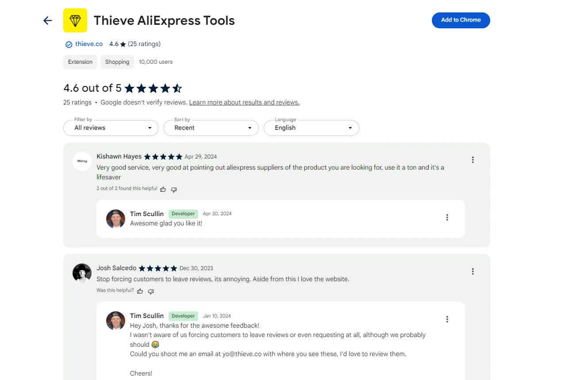Screen dimensions: 588x380
Task: Click the five-star rating on Josh Salcedo review
Action: pyautogui.click(x=158, y=268)
